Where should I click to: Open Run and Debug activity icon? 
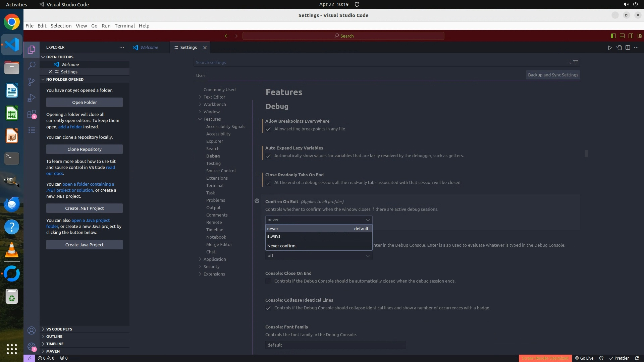coord(32,98)
